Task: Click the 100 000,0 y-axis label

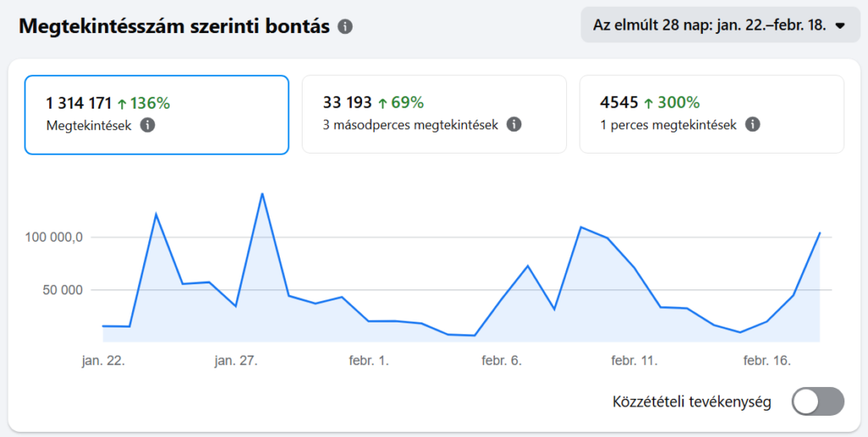Action: tap(53, 238)
